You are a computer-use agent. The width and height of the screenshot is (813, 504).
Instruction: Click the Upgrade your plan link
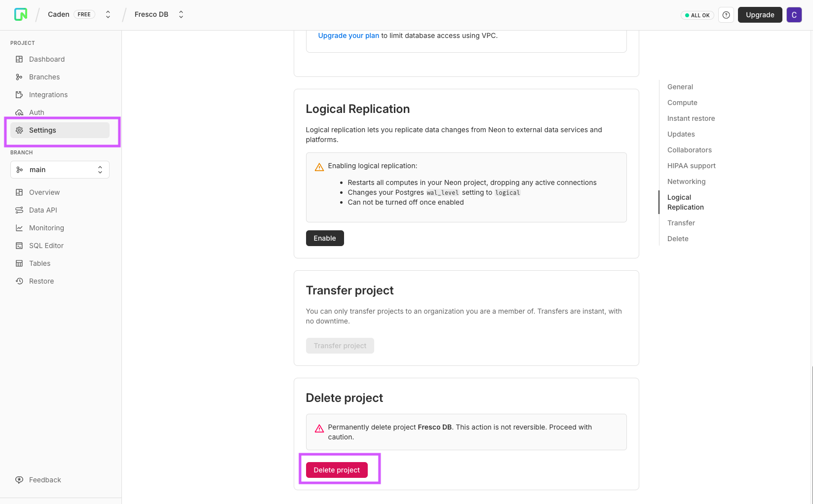coord(348,36)
